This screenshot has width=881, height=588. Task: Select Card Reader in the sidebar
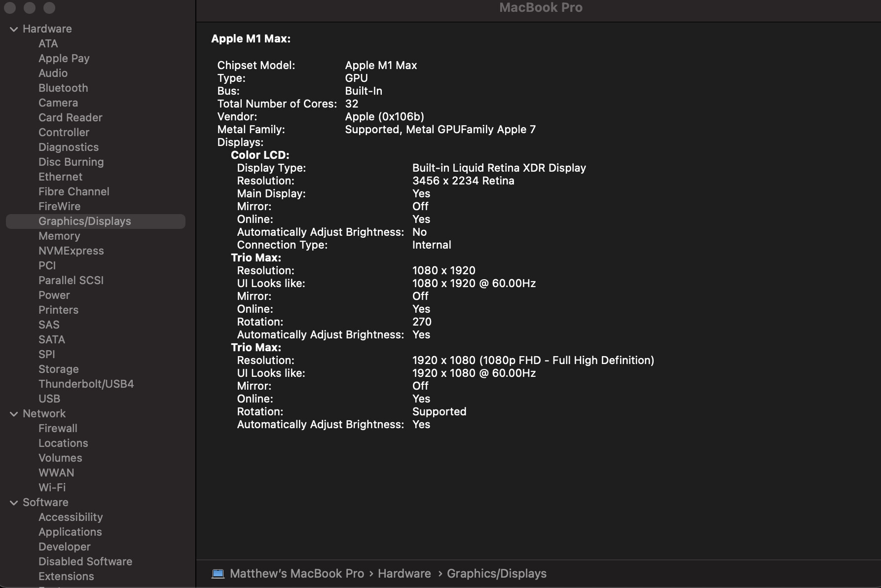(x=71, y=118)
